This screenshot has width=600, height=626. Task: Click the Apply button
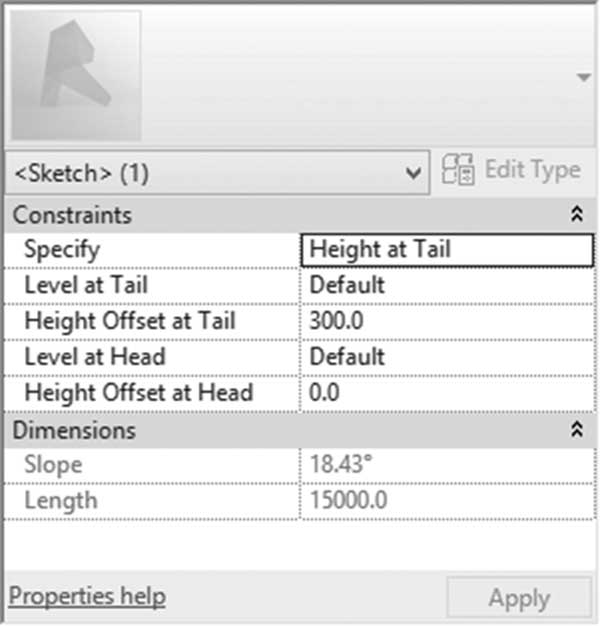(x=519, y=598)
